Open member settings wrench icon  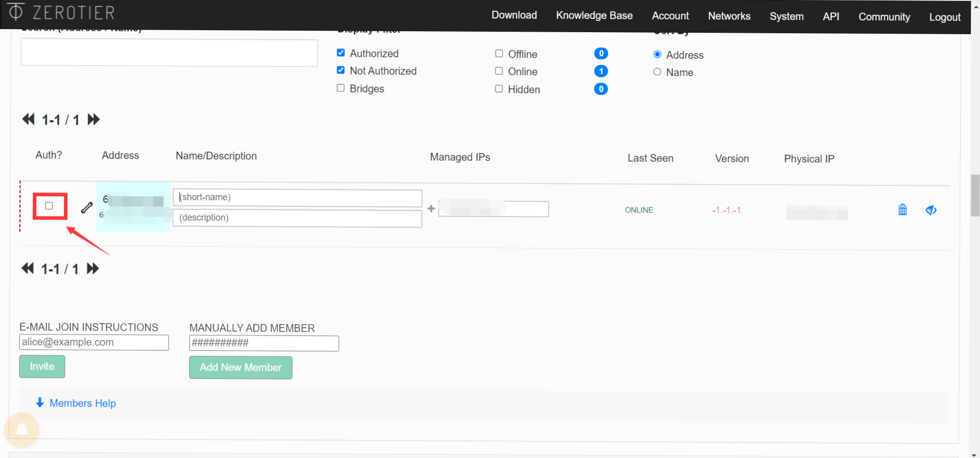[87, 207]
